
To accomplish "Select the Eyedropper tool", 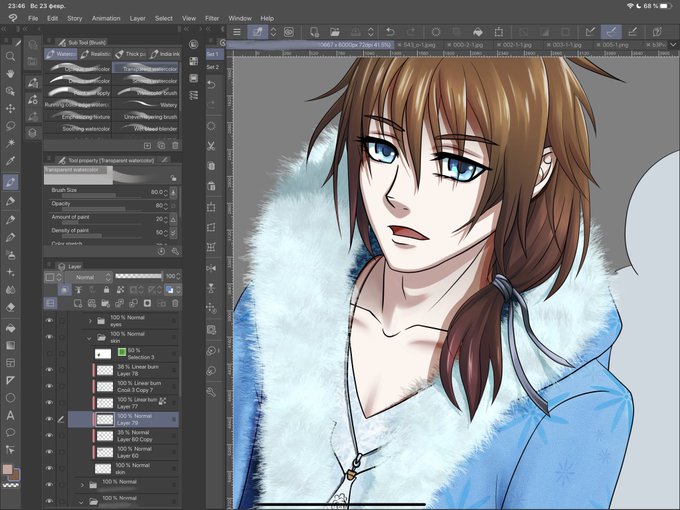I will coord(10,161).
